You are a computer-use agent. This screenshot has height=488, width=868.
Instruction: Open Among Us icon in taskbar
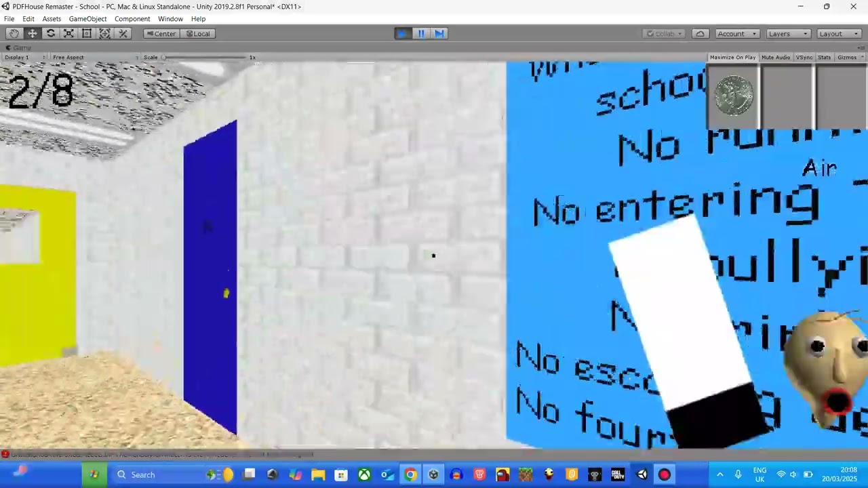tap(502, 474)
